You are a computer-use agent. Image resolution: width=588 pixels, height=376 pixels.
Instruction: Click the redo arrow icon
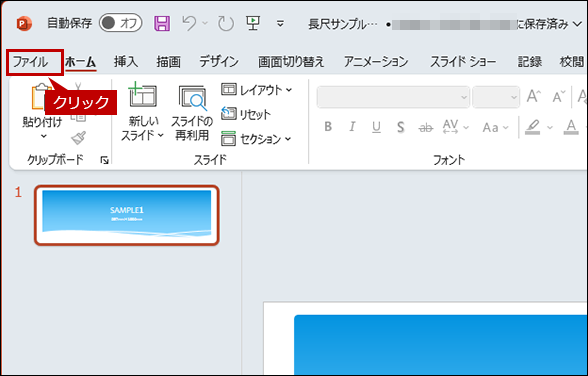[226, 24]
